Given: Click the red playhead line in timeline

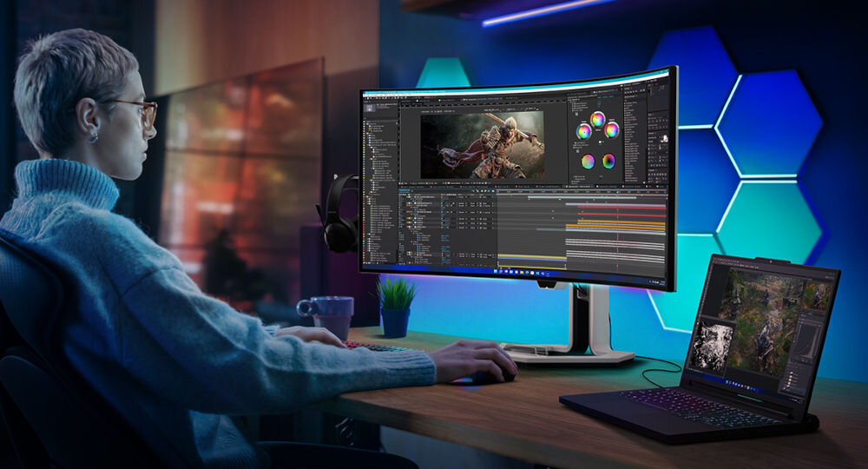Looking at the screenshot, I should (617, 231).
